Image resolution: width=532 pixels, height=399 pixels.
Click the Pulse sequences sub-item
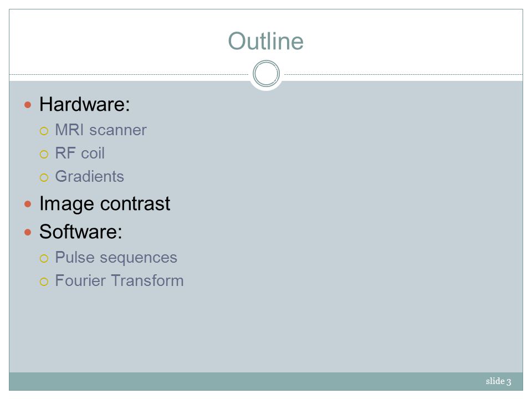click(x=116, y=258)
